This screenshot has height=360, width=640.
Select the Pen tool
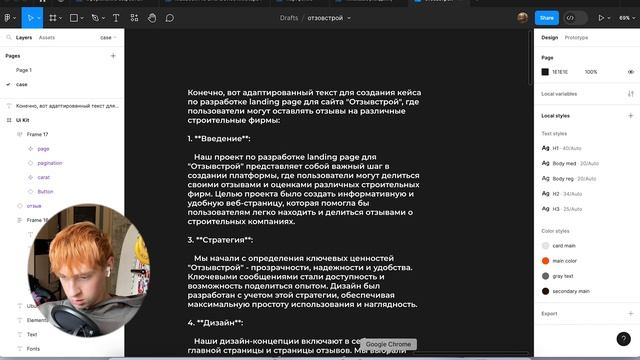tap(95, 18)
